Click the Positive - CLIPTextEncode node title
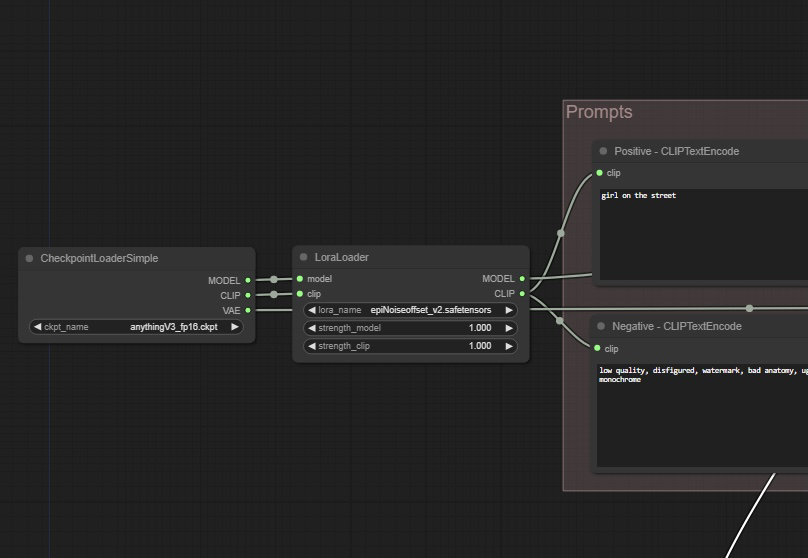Image resolution: width=808 pixels, height=558 pixels. 677,151
